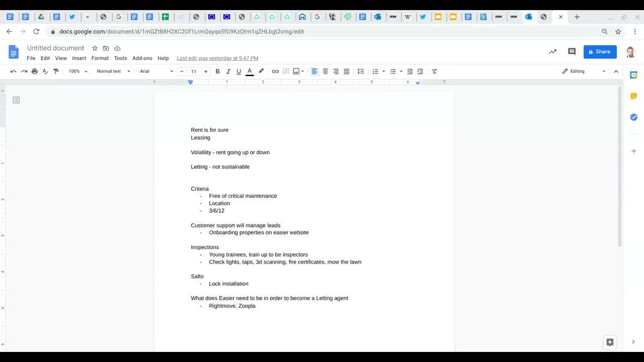Screen dimensions: 644x362
Task: Click the font size input field
Action: click(194, 71)
